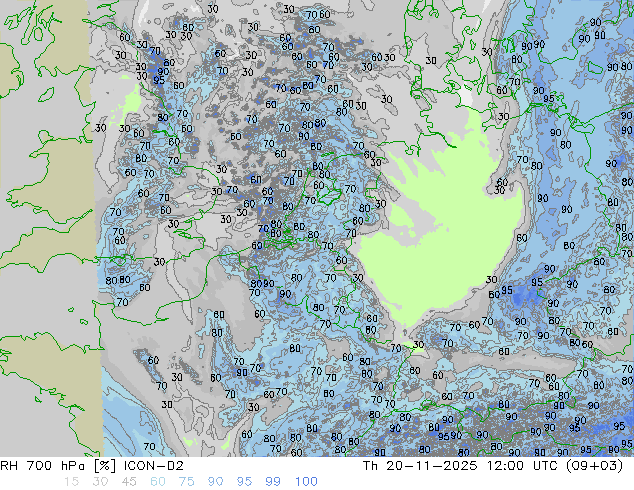The width and height of the screenshot is (634, 490).
Task: Click the "RH 700 hPa [%] ICON-D2" map title
Action: tap(92, 466)
